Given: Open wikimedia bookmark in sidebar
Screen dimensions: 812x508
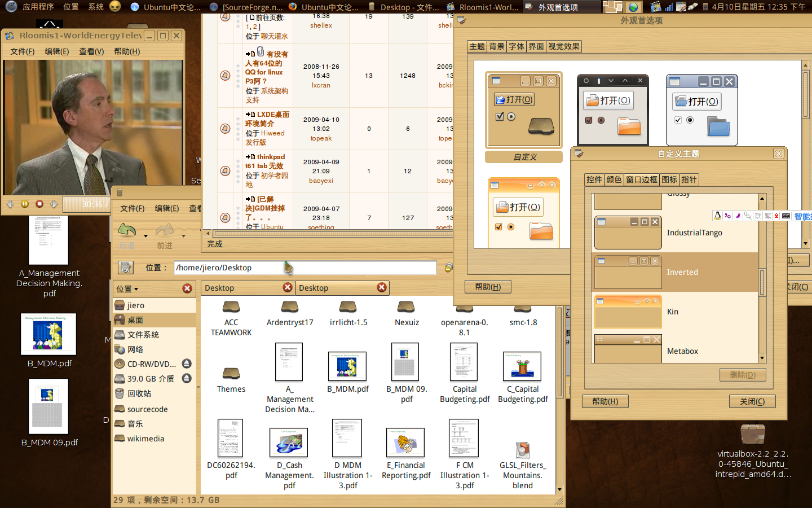Looking at the screenshot, I should pyautogui.click(x=155, y=439).
